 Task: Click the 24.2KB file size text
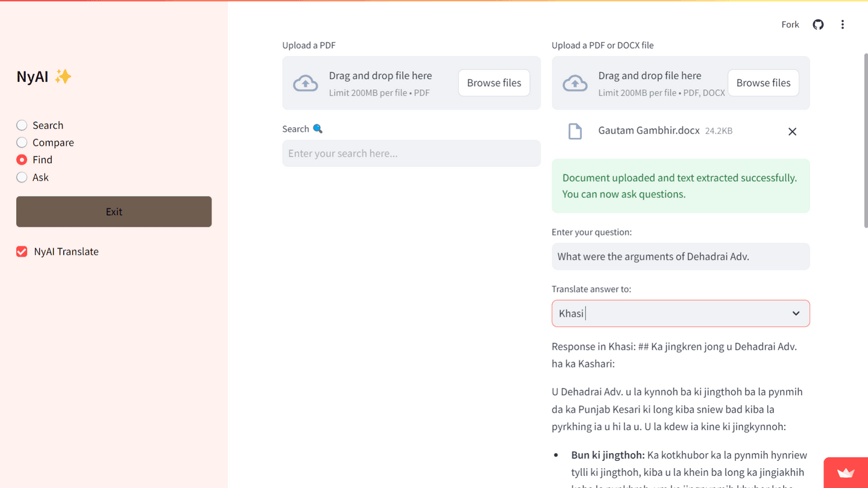click(719, 131)
